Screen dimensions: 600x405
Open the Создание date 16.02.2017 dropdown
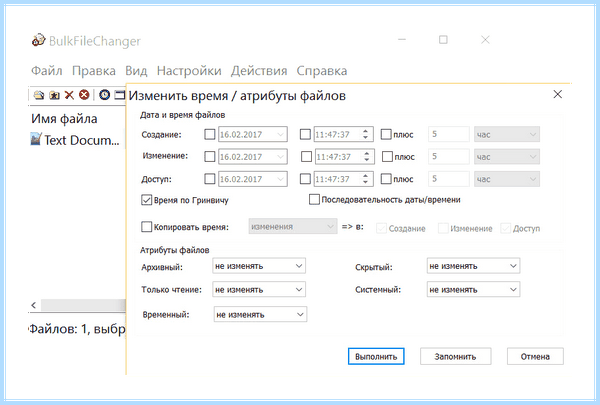[x=253, y=134]
